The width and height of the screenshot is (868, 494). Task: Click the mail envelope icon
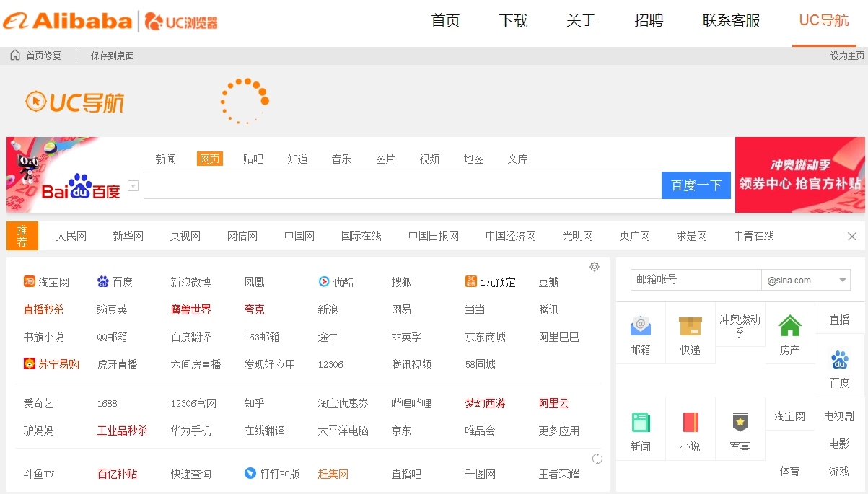pyautogui.click(x=640, y=327)
